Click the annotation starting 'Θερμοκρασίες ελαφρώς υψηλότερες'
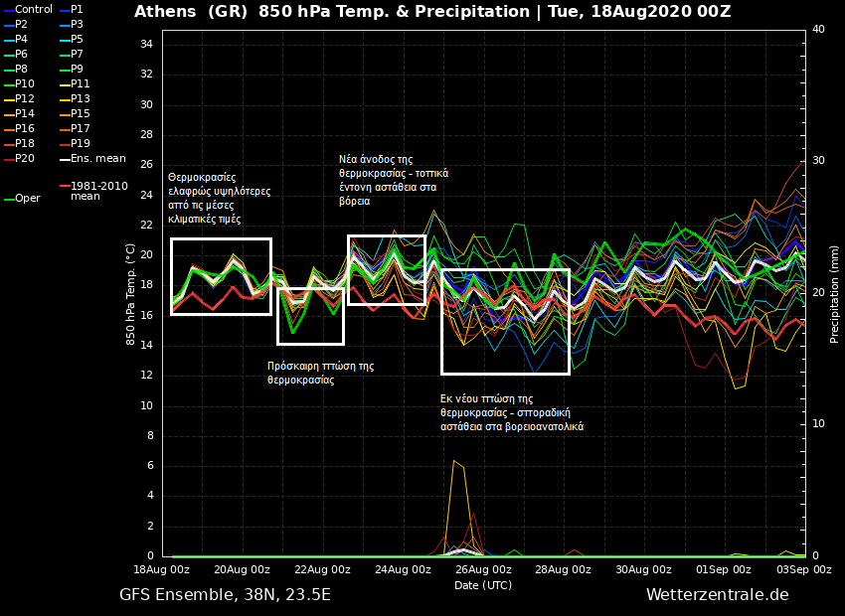The width and height of the screenshot is (845, 616). click(220, 198)
